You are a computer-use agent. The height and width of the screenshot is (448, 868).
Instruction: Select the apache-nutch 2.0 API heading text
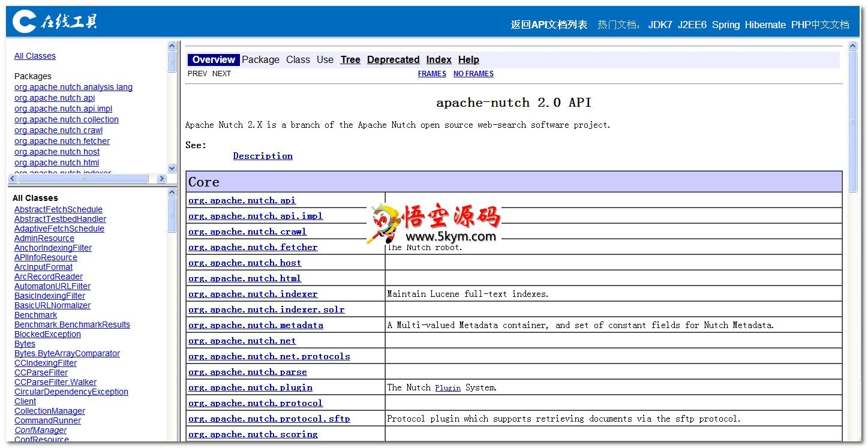point(514,103)
